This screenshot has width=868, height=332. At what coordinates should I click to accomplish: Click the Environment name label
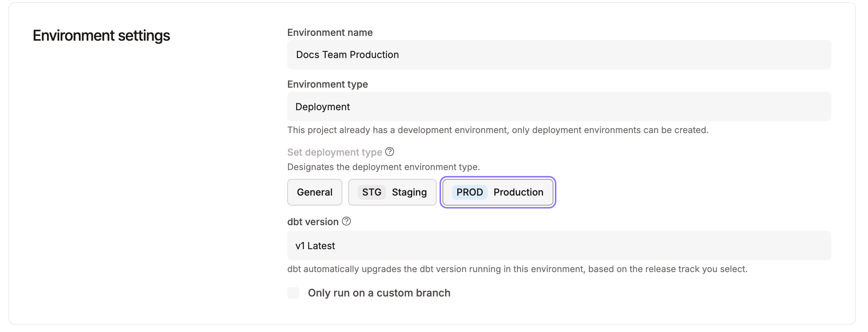[330, 33]
